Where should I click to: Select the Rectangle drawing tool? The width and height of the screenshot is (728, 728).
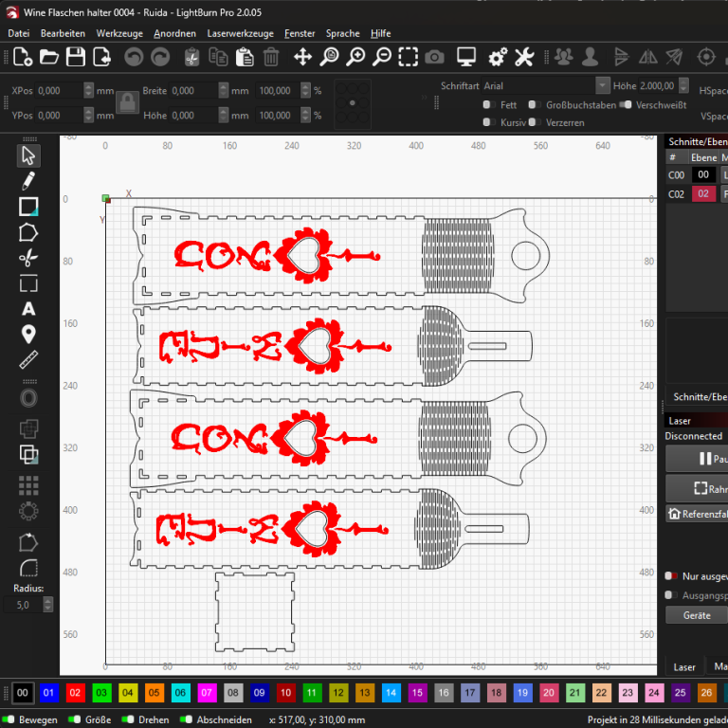28,207
